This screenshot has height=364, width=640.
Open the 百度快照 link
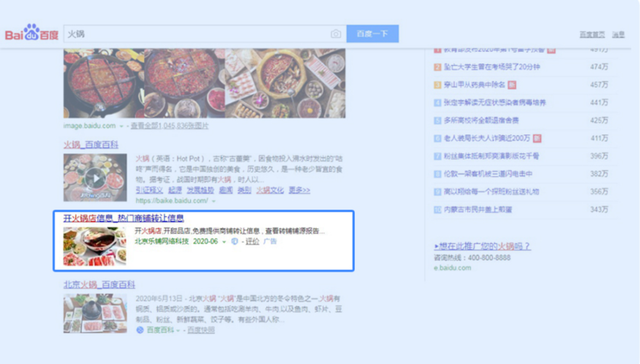pos(201,330)
